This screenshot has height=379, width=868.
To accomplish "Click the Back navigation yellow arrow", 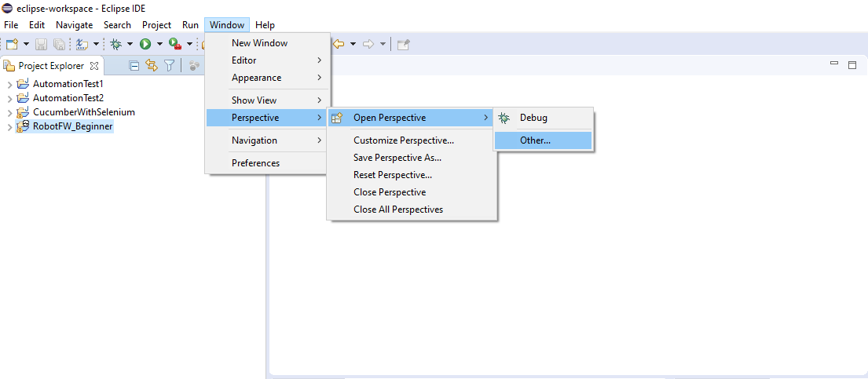I will click(339, 44).
